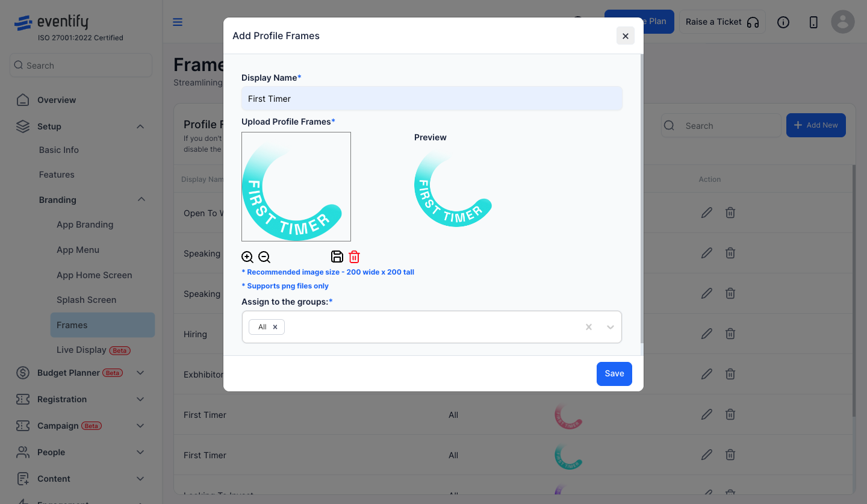Zoom out the uploaded frame image
Screen dimensions: 867x504
coord(264,257)
